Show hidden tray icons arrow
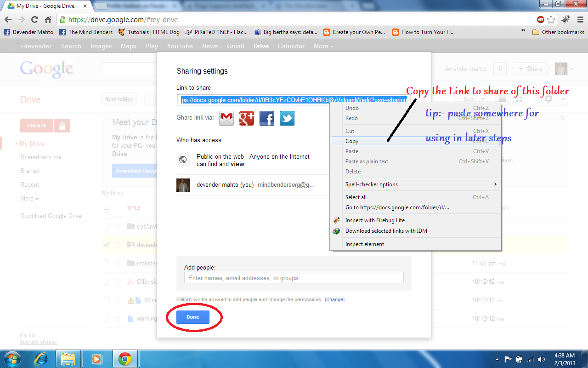Screen dimensions: 588x368 click(498, 359)
